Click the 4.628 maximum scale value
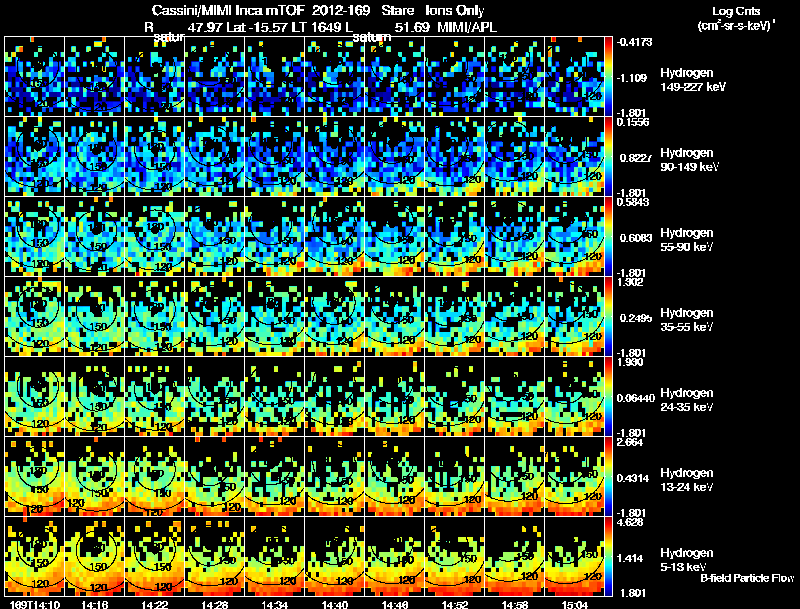The width and height of the screenshot is (800, 609). [630, 522]
